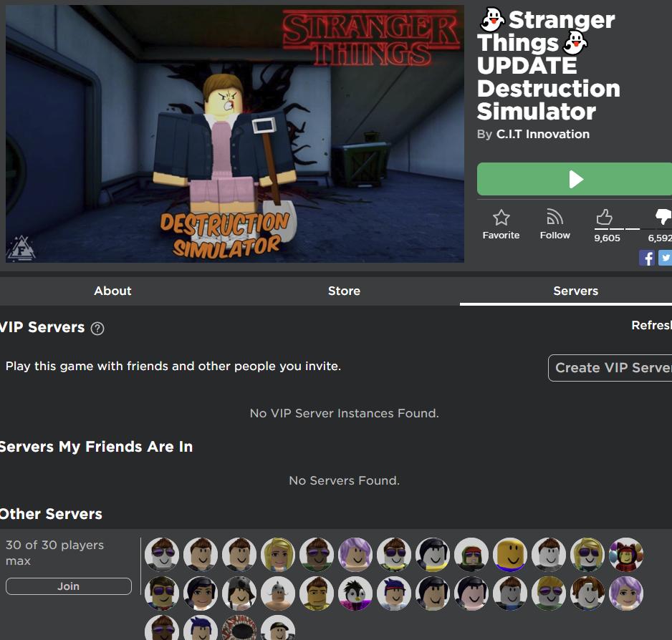
Task: Like the game with thumbs up icon
Action: [604, 217]
